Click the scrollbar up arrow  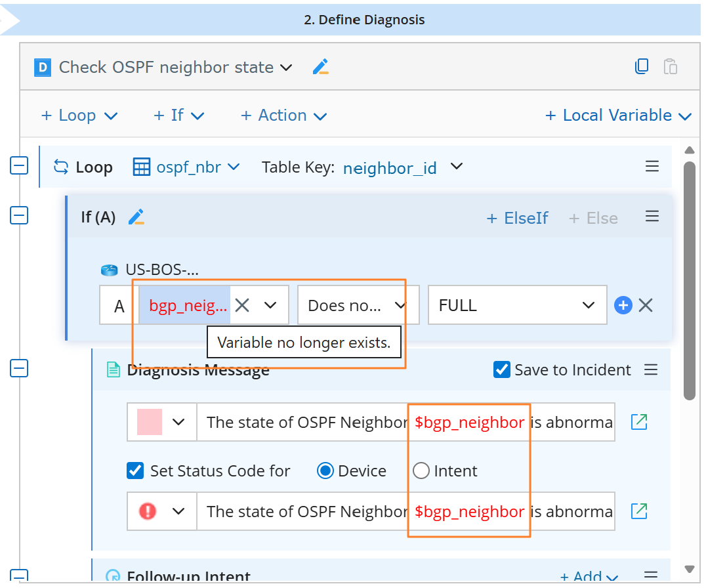(x=690, y=150)
